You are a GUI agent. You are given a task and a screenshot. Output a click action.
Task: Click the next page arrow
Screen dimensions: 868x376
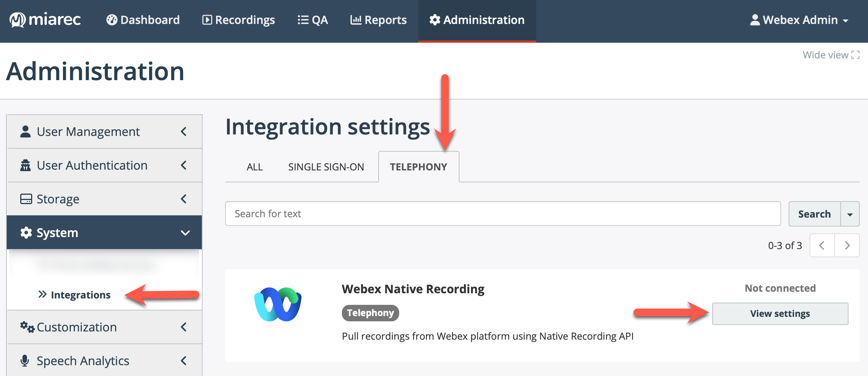847,245
